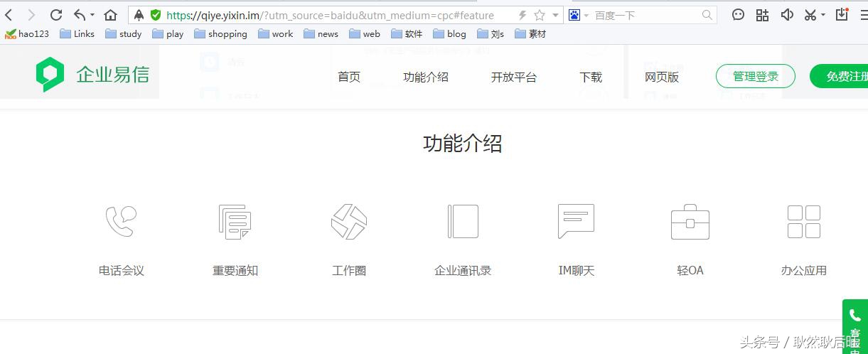Click the 企业易信 green logo
This screenshot has width=868, height=354.
tap(92, 75)
